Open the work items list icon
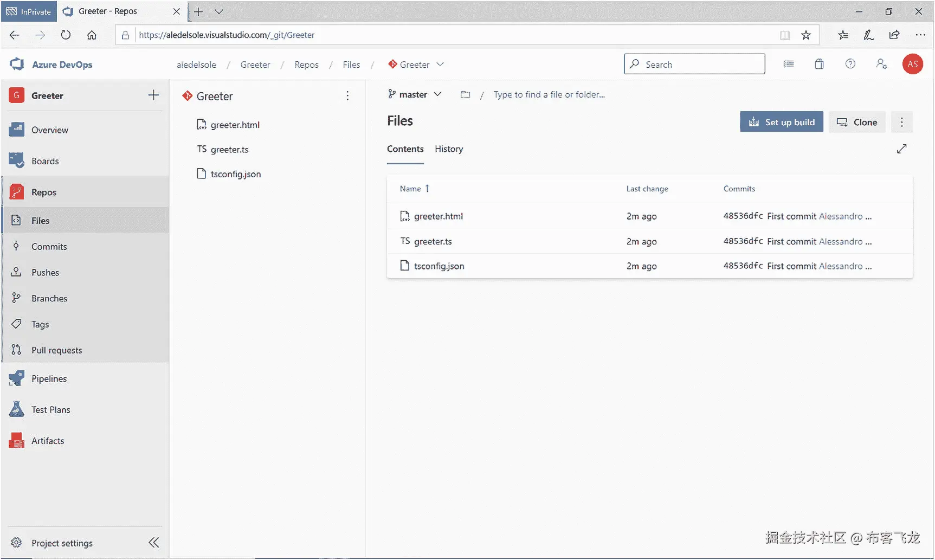935x560 pixels. [x=789, y=64]
